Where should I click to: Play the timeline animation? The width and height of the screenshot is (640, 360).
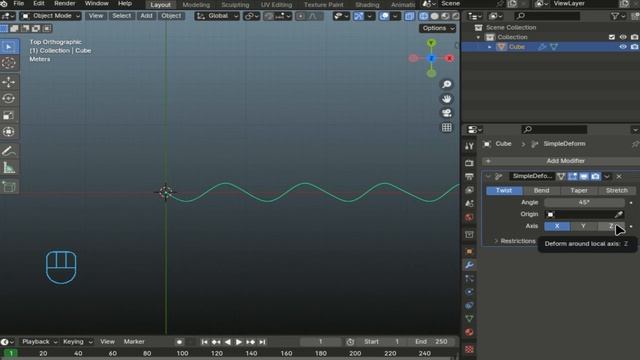(239, 342)
